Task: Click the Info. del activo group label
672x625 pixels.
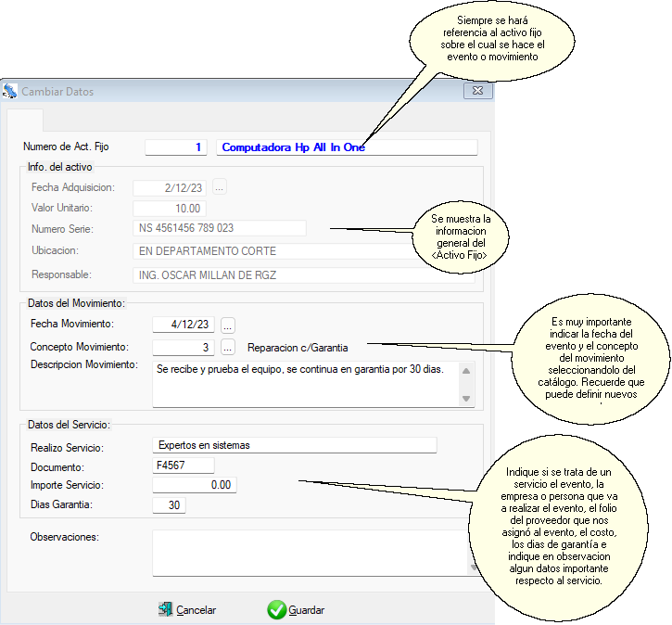Action: pos(60,167)
